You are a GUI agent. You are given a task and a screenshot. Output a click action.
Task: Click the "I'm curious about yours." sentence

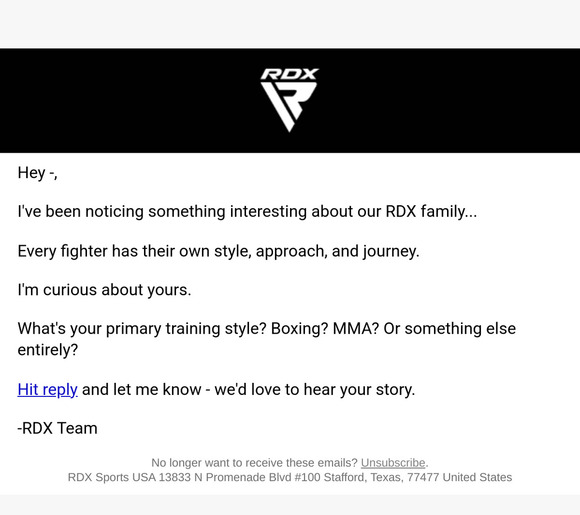click(x=104, y=290)
